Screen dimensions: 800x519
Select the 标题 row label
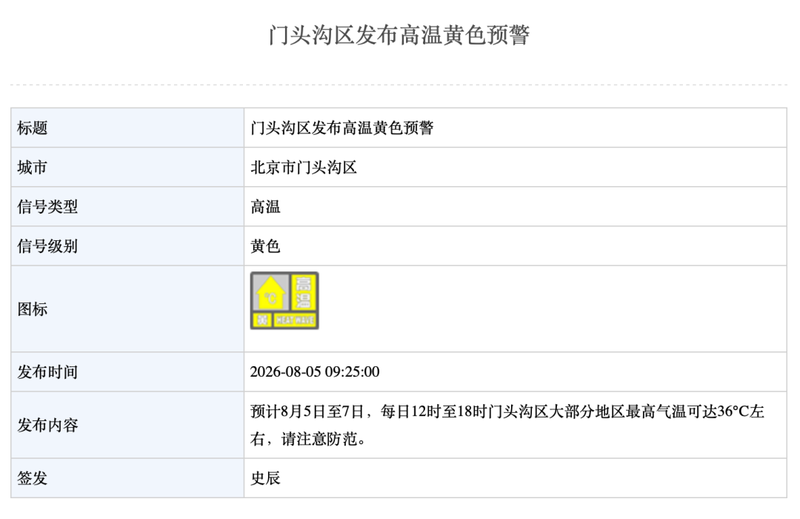(x=32, y=128)
